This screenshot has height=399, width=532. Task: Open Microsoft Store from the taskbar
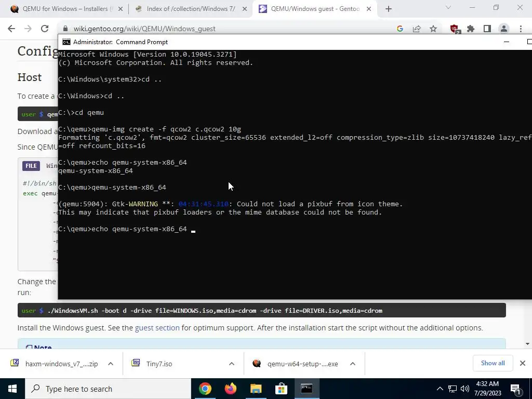[x=281, y=389]
